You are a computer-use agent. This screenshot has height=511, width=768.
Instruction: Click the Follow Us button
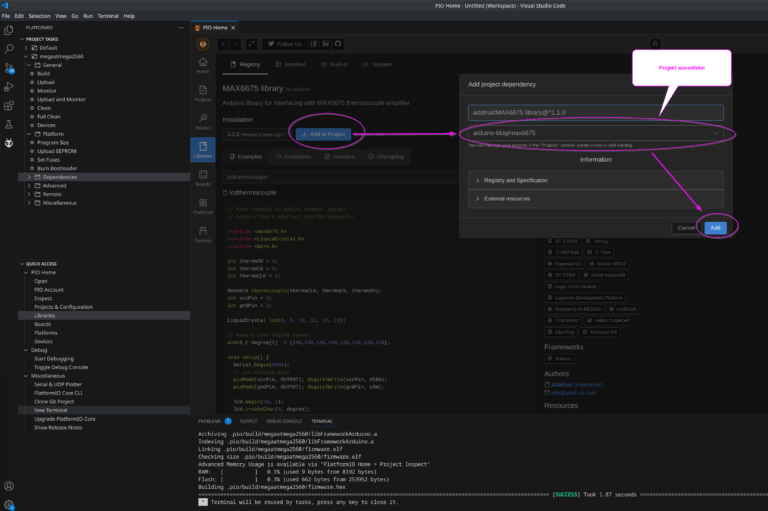284,44
